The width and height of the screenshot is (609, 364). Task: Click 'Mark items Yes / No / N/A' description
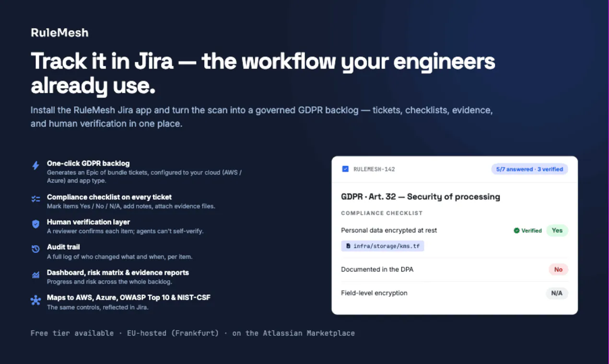[x=131, y=206]
